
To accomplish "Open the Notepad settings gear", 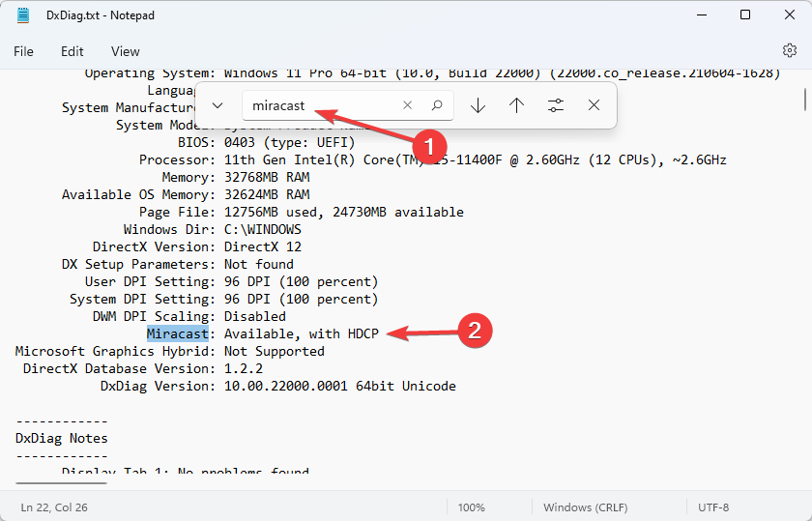I will tap(789, 51).
